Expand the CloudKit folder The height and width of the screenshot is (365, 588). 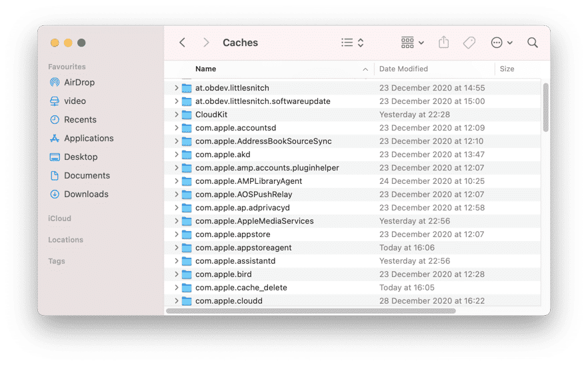(176, 115)
